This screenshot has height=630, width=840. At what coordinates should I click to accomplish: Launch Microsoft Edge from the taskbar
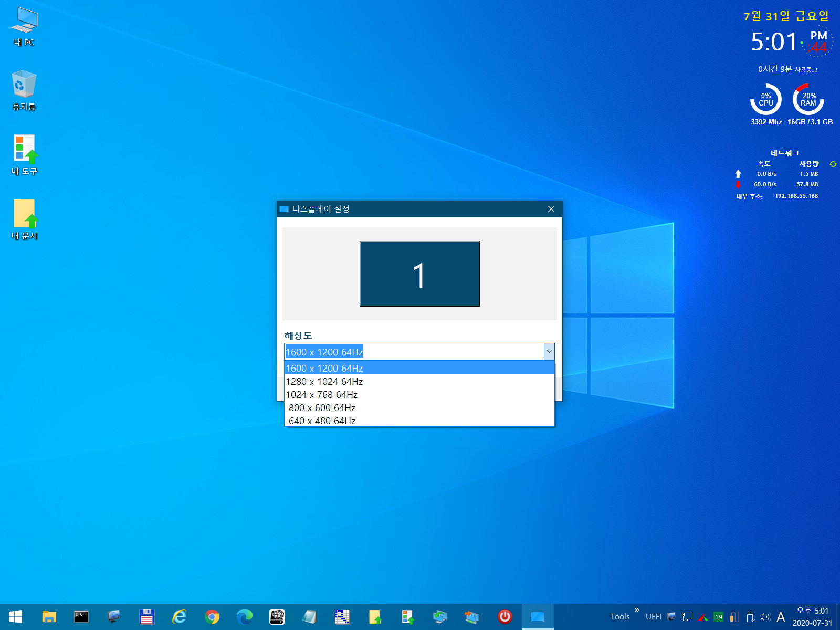[x=245, y=616]
